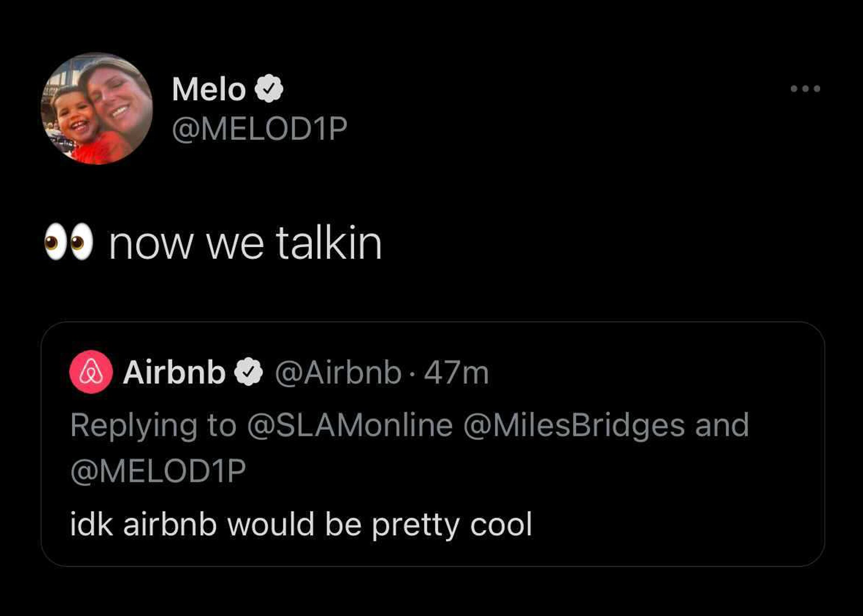Click the Airbnb logo avatar
This screenshot has height=616, width=863.
(91, 372)
